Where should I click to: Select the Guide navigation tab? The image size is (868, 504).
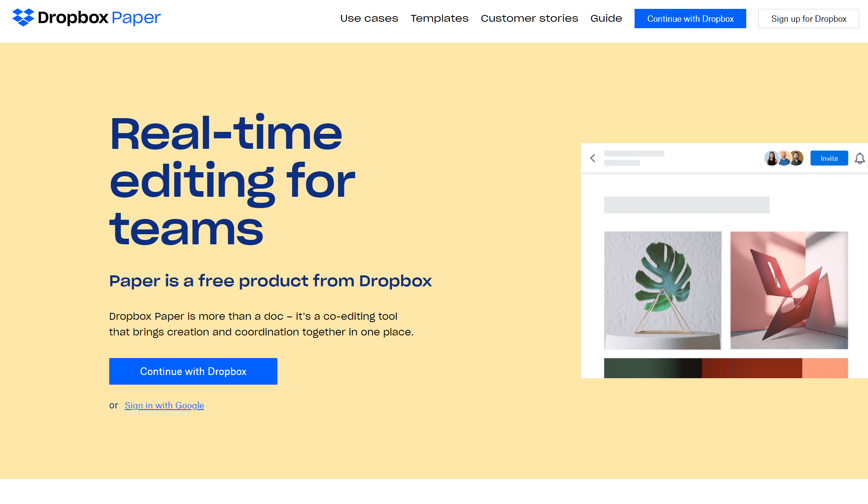606,19
